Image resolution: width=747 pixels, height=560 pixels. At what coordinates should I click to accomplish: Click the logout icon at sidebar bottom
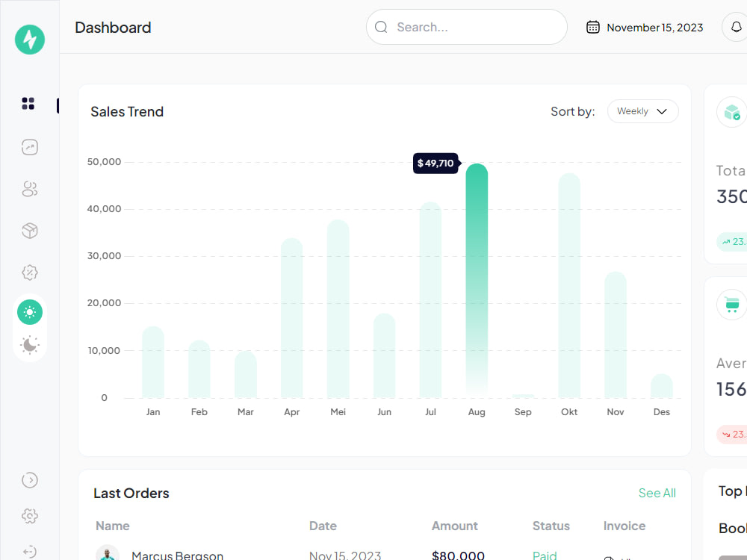pyautogui.click(x=30, y=552)
